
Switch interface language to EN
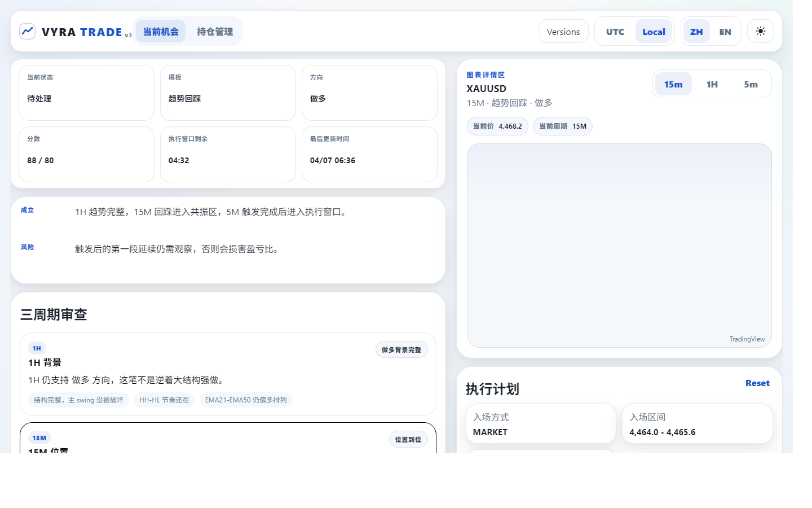click(x=725, y=32)
